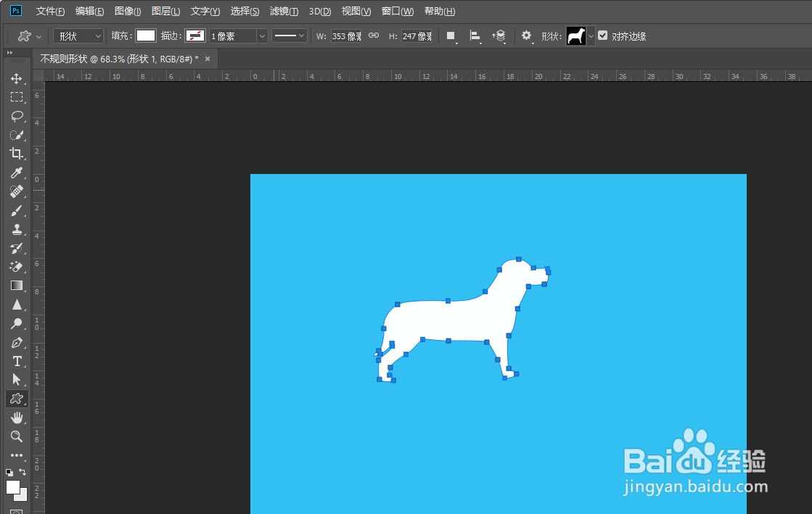The height and width of the screenshot is (514, 812).
Task: Select the Eyedropper tool
Action: [x=17, y=173]
